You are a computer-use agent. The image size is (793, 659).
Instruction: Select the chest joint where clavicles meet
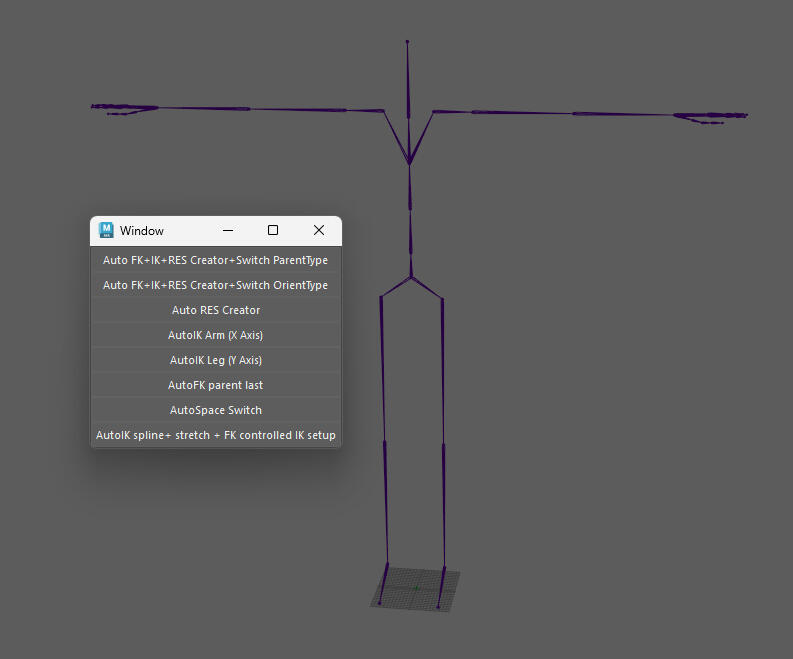click(409, 163)
